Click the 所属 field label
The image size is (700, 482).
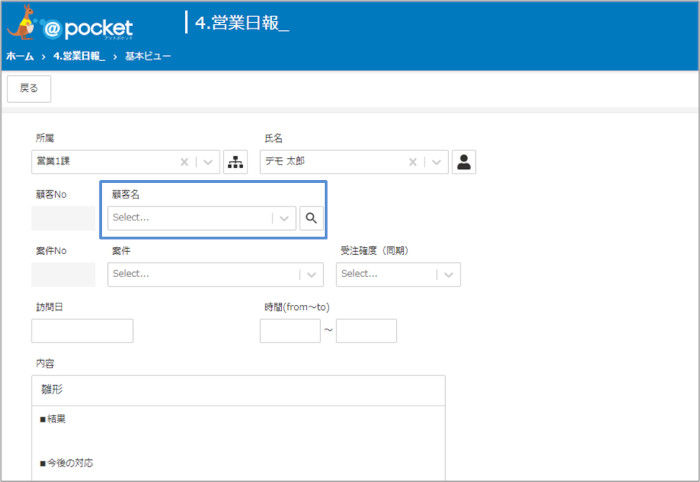(45, 138)
